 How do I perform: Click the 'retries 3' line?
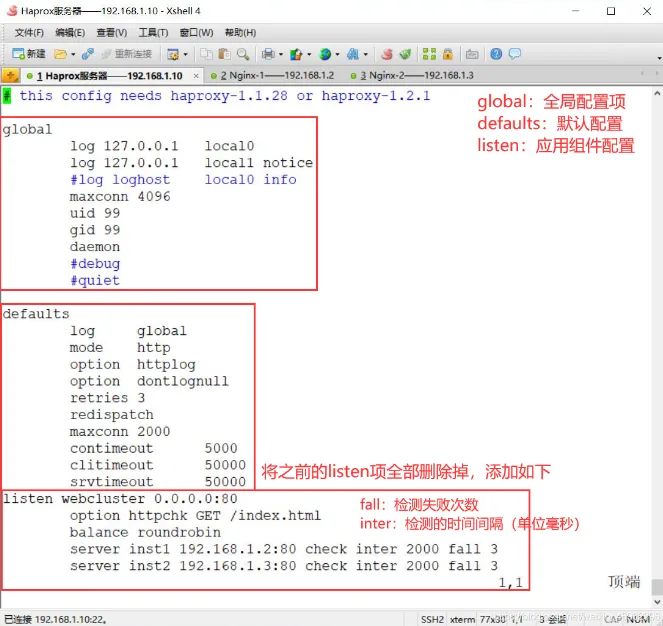point(107,398)
